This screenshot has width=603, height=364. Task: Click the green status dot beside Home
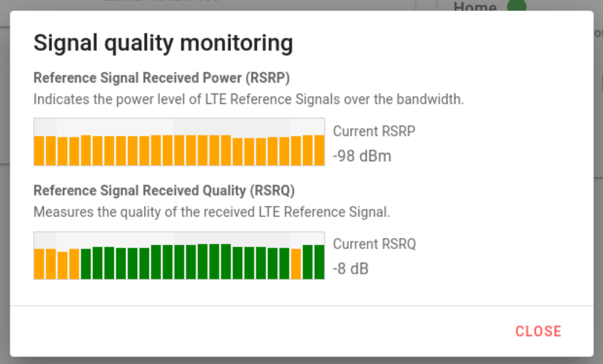coord(516,7)
